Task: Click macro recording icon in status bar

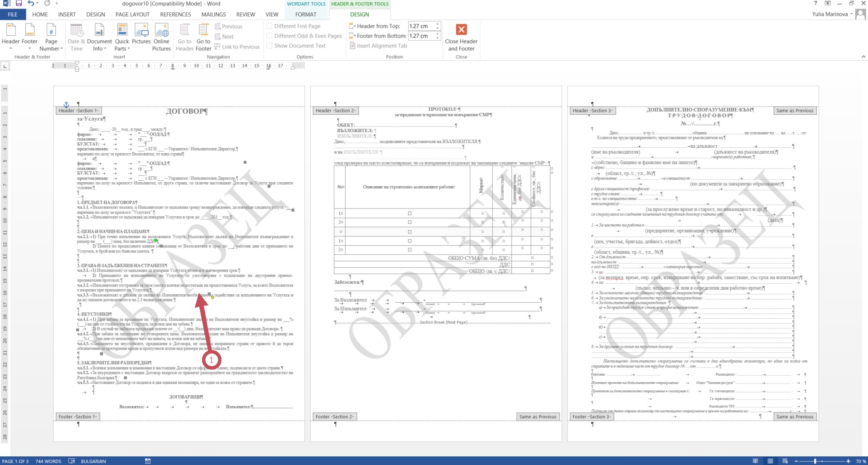Action: point(148,461)
